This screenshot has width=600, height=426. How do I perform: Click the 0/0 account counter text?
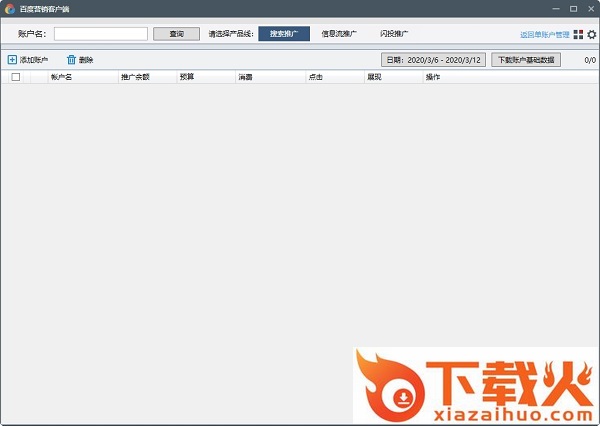[590, 60]
